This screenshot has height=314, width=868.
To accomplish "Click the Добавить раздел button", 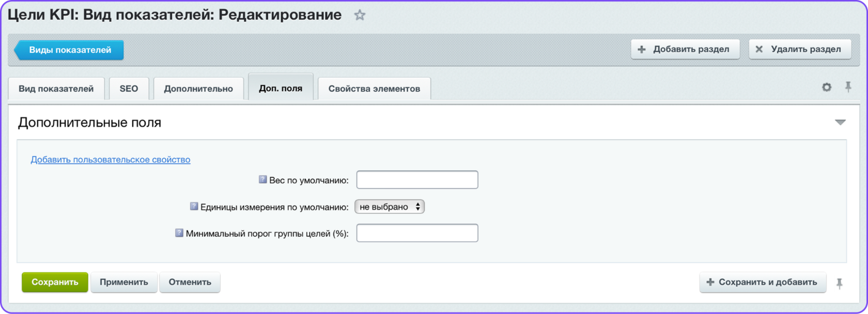I will coord(685,50).
